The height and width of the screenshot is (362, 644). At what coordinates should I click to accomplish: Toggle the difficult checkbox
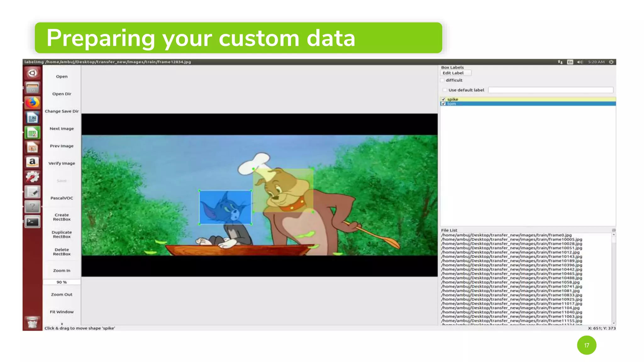(443, 80)
